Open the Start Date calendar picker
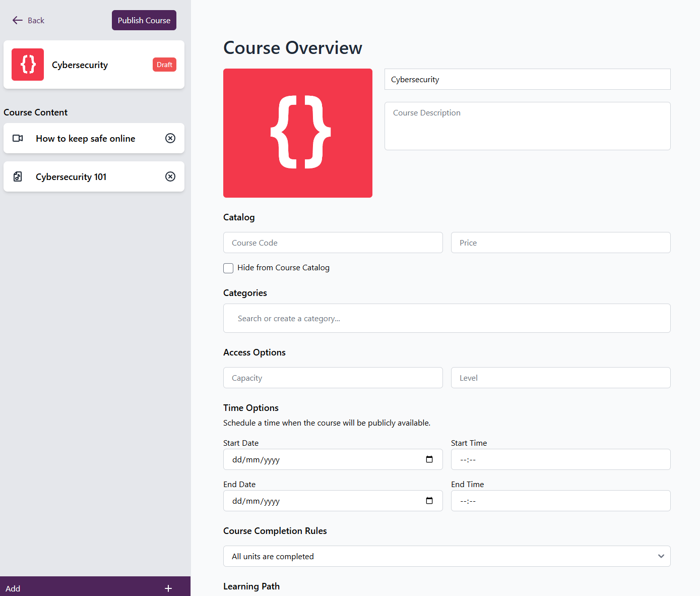Viewport: 700px width, 596px height. pyautogui.click(x=429, y=459)
